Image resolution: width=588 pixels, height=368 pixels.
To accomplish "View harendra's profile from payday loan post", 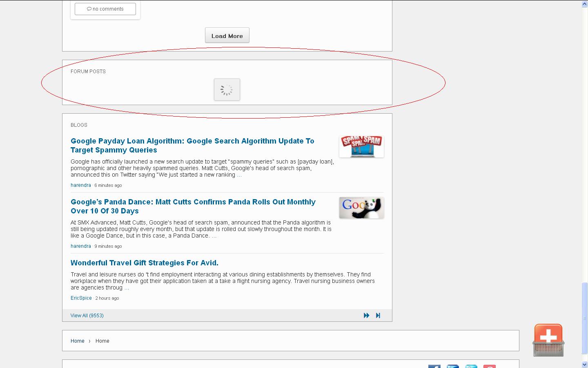I will click(81, 185).
